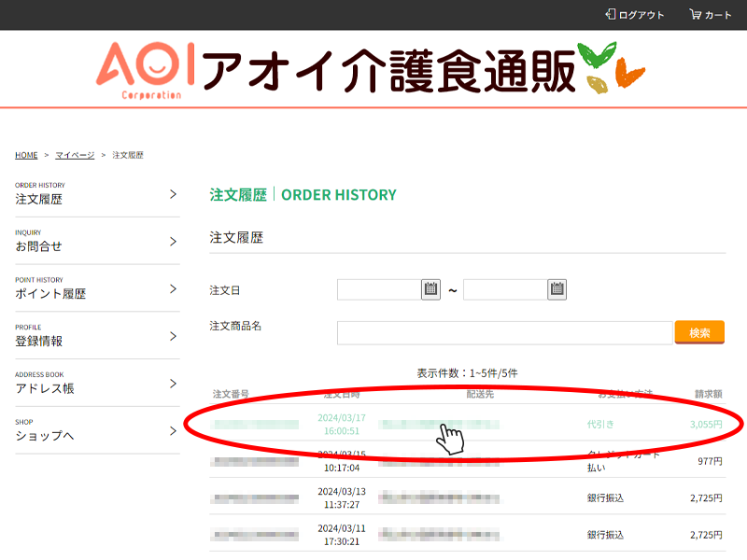Click chevron next to ショップへ
This screenshot has height=560, width=747.
(x=173, y=431)
